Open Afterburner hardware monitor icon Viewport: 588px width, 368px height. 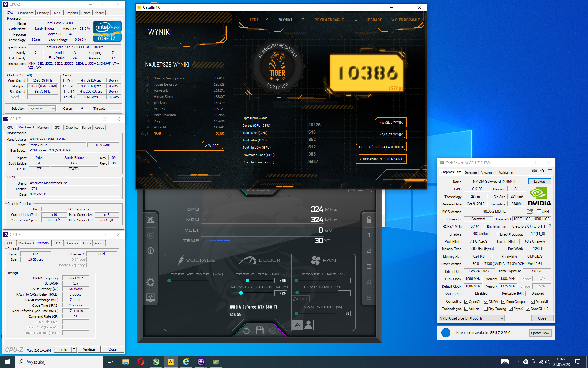(150, 298)
